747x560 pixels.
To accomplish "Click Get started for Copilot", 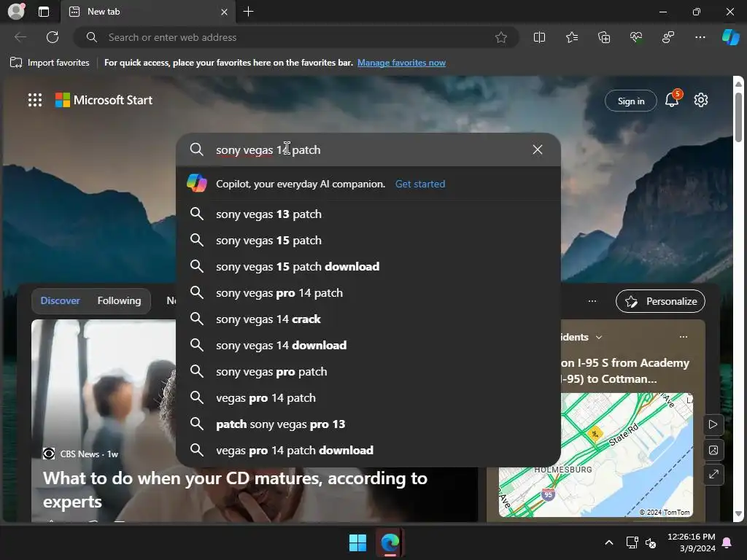I will (420, 184).
